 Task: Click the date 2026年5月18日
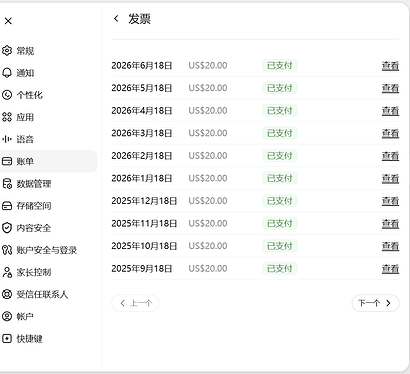coord(142,88)
